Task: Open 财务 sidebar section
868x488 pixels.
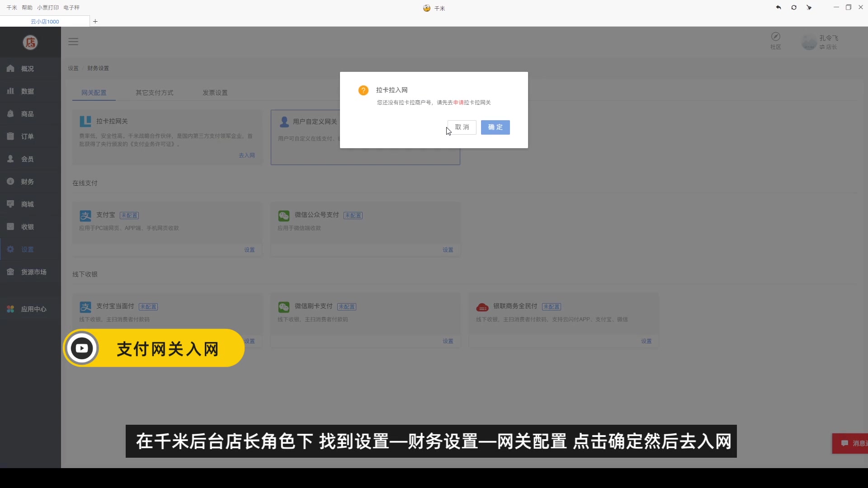Action: [x=30, y=182]
